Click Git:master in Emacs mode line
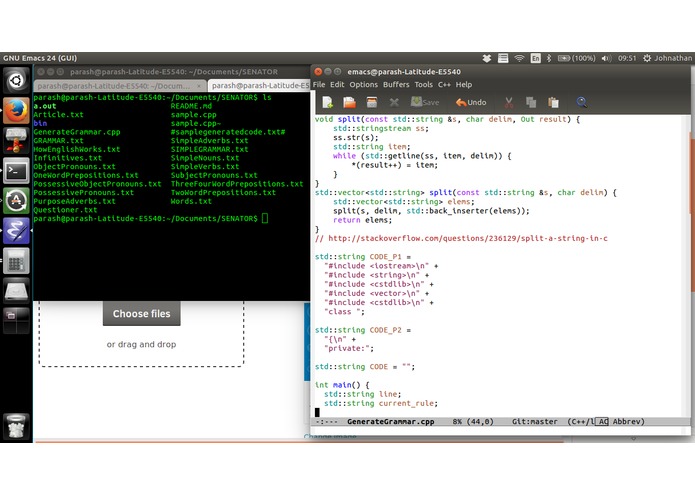 point(535,422)
